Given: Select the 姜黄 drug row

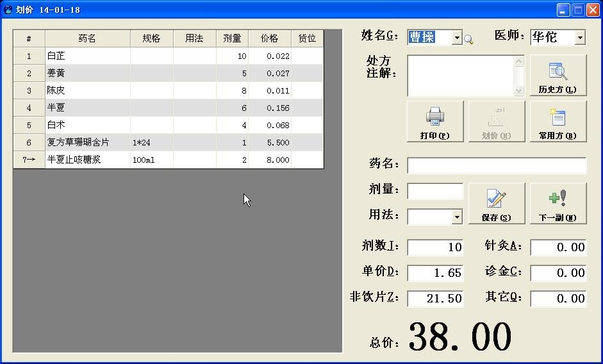Looking at the screenshot, I should click(169, 73).
